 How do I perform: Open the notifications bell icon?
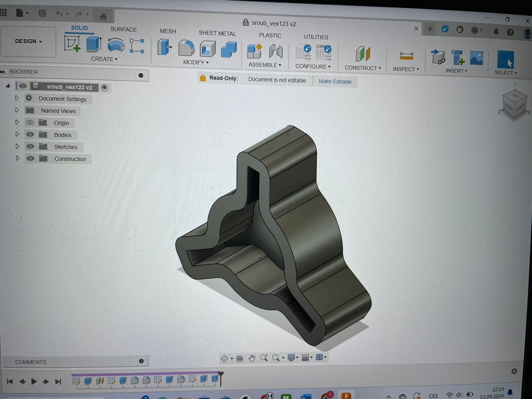point(496,32)
